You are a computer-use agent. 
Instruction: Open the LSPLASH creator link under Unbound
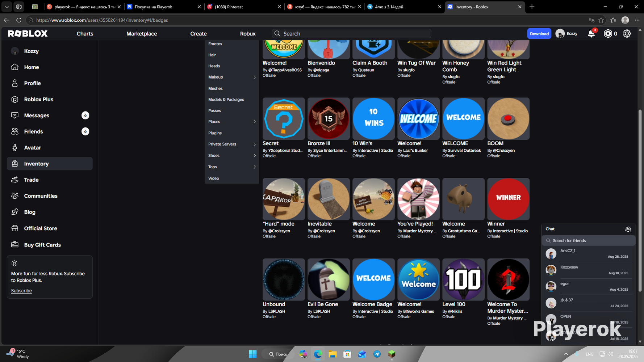click(276, 311)
